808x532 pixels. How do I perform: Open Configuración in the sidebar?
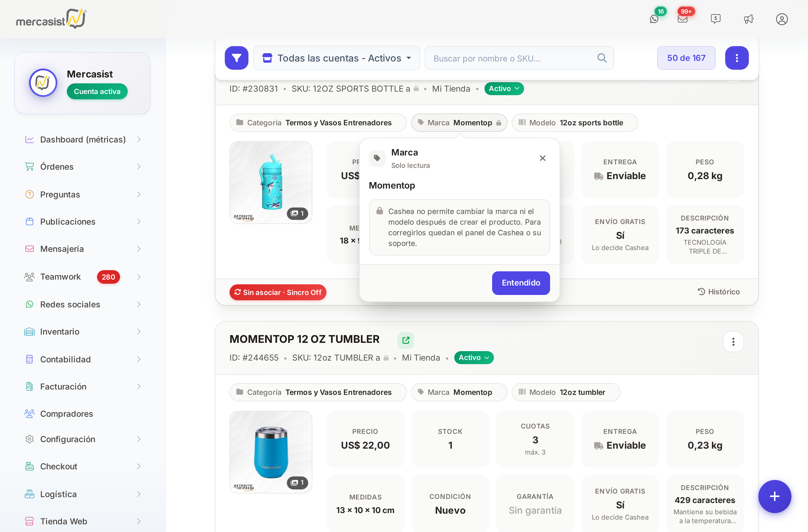[83, 439]
